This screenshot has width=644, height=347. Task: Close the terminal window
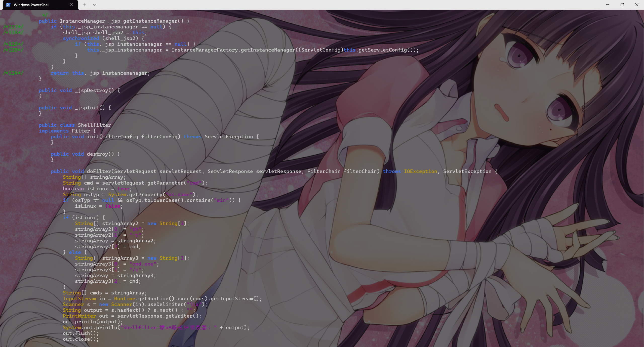coord(637,5)
